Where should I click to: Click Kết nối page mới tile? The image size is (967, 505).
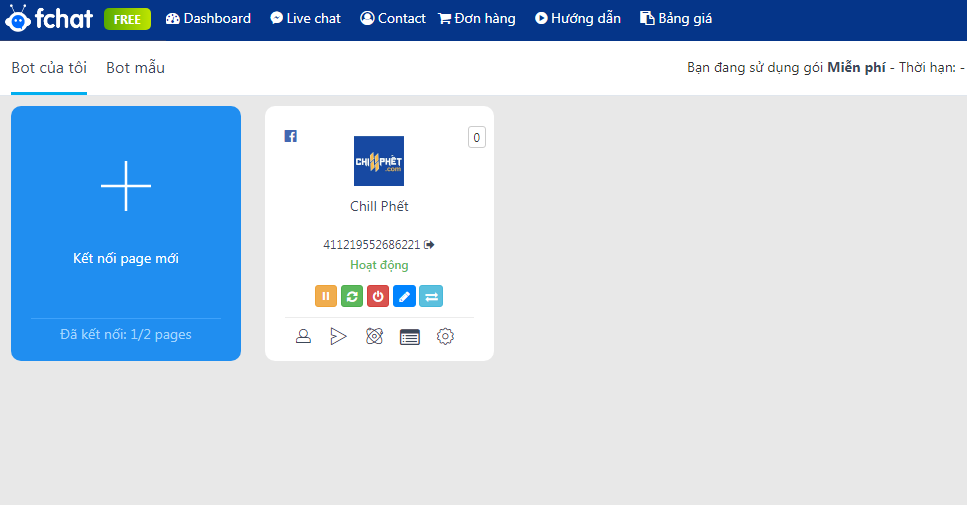point(126,233)
